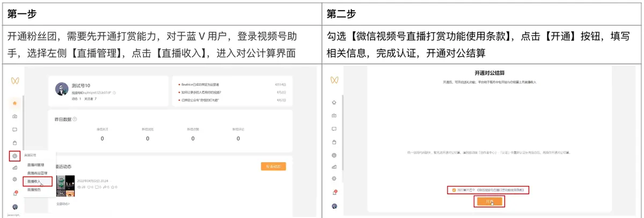Select 直播间管理 in the flyout menu
This screenshot has height=218, width=644.
(x=35, y=165)
